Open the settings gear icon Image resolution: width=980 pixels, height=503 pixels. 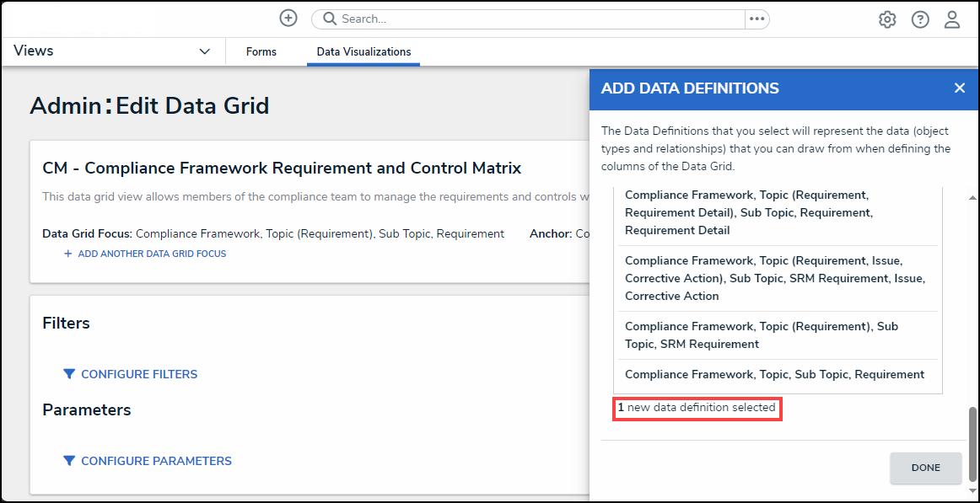(887, 19)
